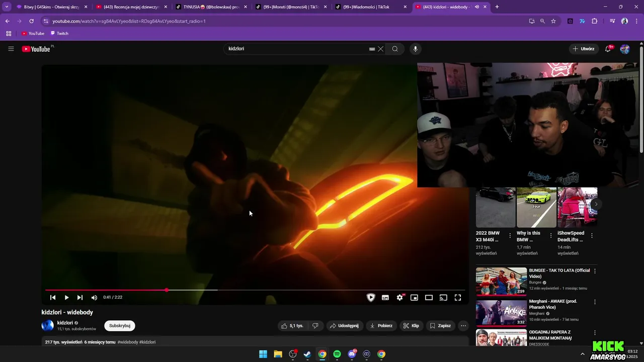Image resolution: width=644 pixels, height=362 pixels.
Task: Dislike the video
Action: pyautogui.click(x=315, y=326)
